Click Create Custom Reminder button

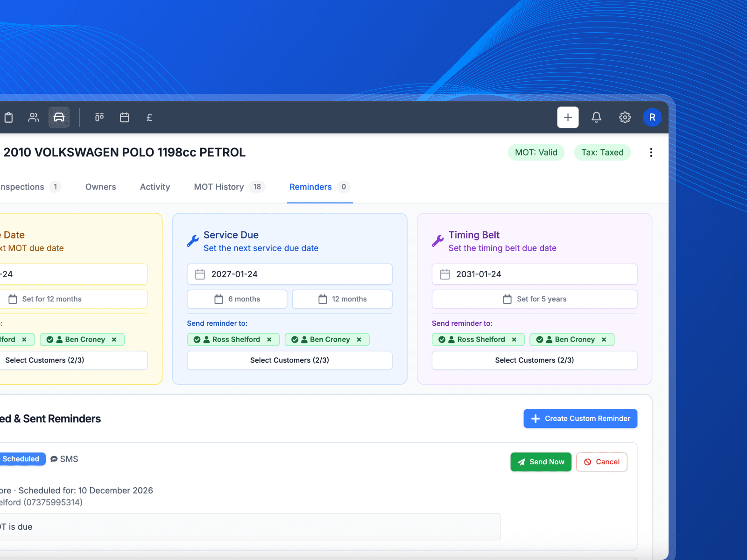pyautogui.click(x=580, y=419)
